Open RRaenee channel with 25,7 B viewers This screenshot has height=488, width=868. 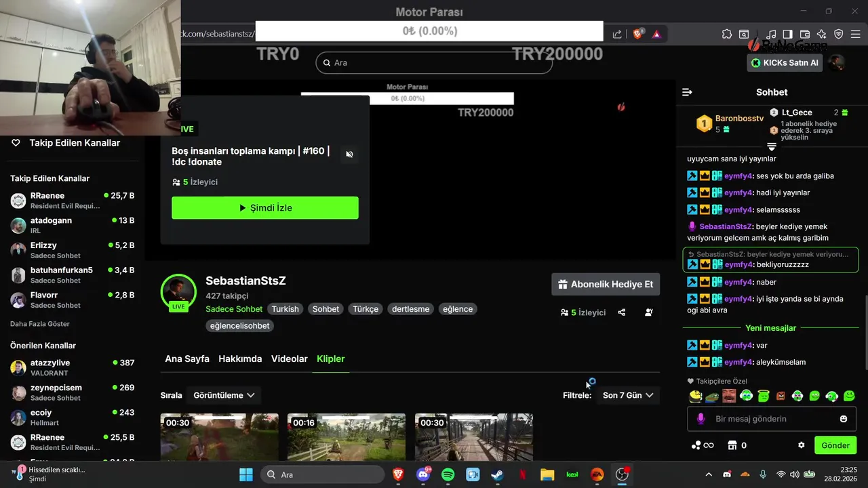(x=73, y=201)
